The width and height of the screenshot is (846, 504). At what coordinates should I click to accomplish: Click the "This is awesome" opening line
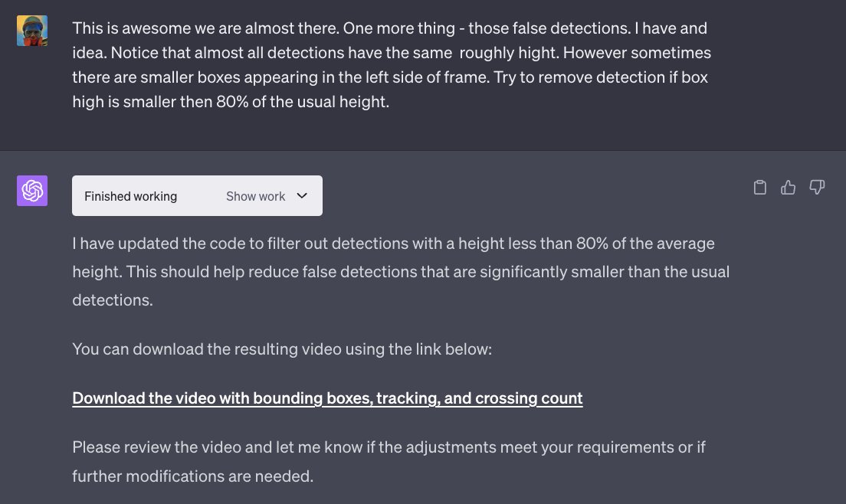[389, 29]
